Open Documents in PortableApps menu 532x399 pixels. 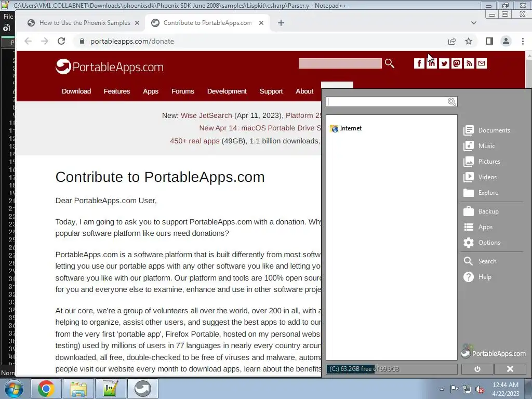coord(487,130)
